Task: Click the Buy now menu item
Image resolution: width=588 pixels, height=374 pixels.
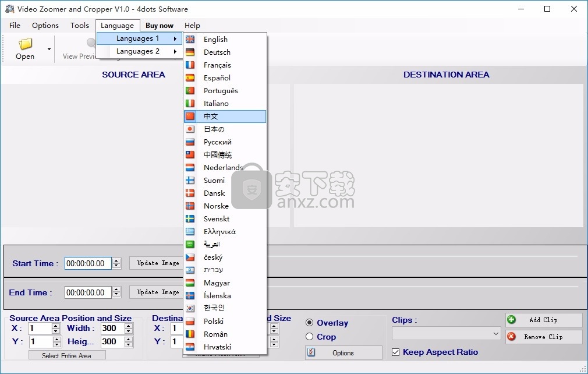Action: click(x=160, y=25)
